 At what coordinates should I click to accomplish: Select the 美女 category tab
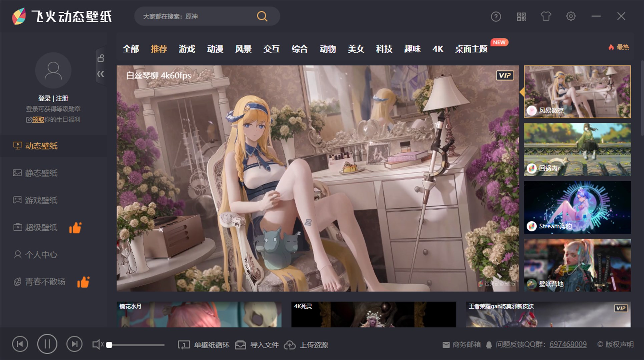(356, 49)
